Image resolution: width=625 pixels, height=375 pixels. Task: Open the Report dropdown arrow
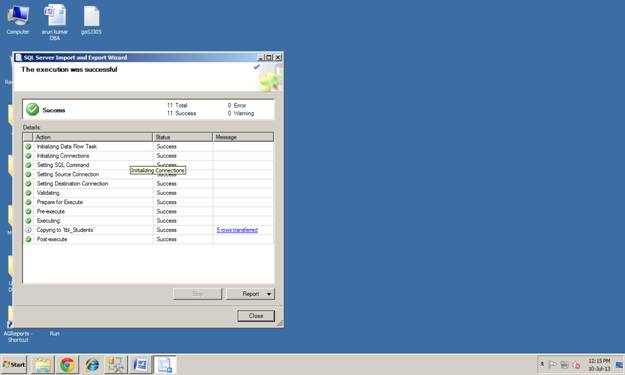(x=269, y=294)
